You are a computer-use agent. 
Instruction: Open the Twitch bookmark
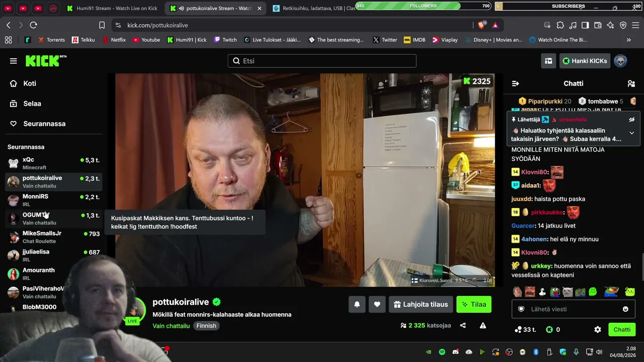225,40
